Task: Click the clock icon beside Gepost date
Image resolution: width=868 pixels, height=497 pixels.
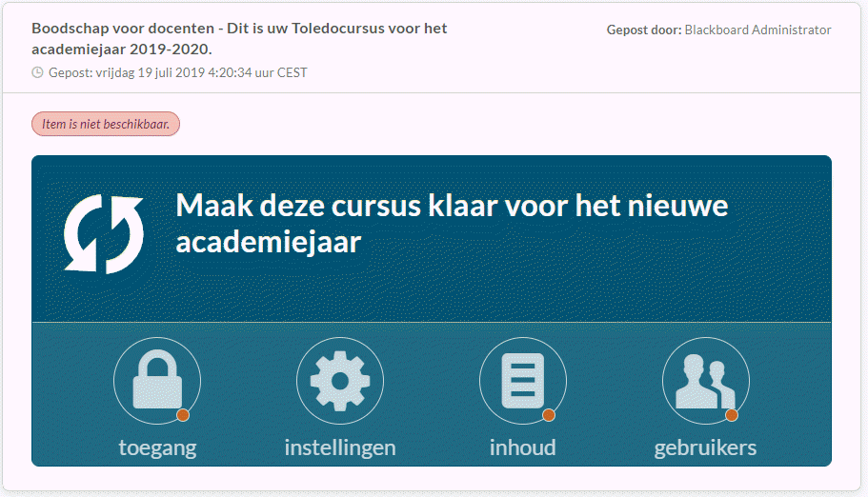Action: (37, 72)
